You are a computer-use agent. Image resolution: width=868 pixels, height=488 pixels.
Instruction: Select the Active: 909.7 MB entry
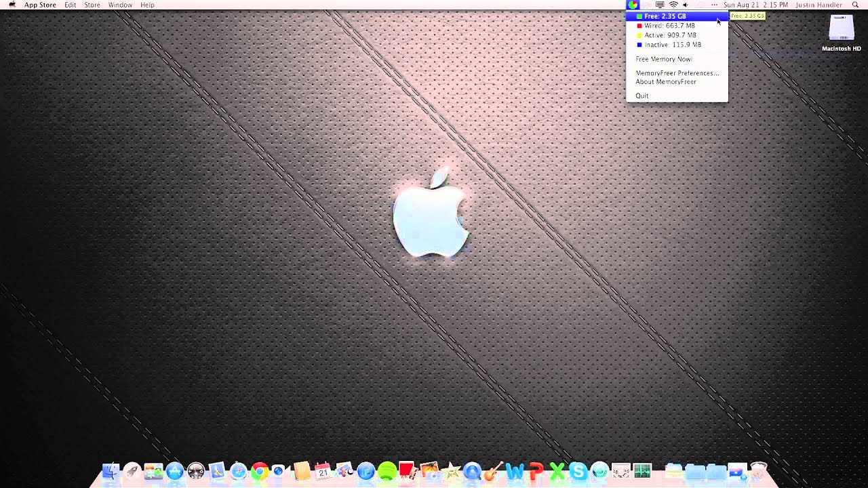pyautogui.click(x=677, y=35)
